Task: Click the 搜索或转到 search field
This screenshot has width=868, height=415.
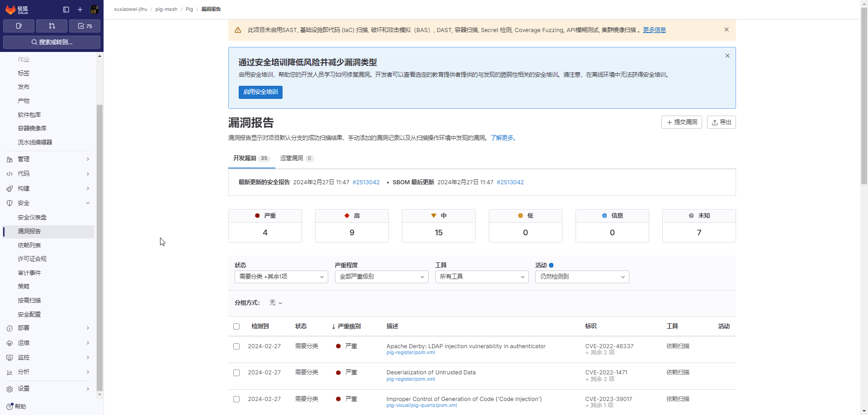Action: (52, 42)
